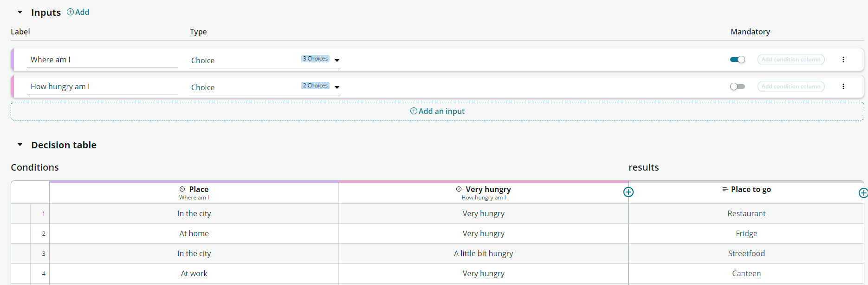Click the Very hungry column choice icon
This screenshot has height=285, width=868.
click(459, 189)
